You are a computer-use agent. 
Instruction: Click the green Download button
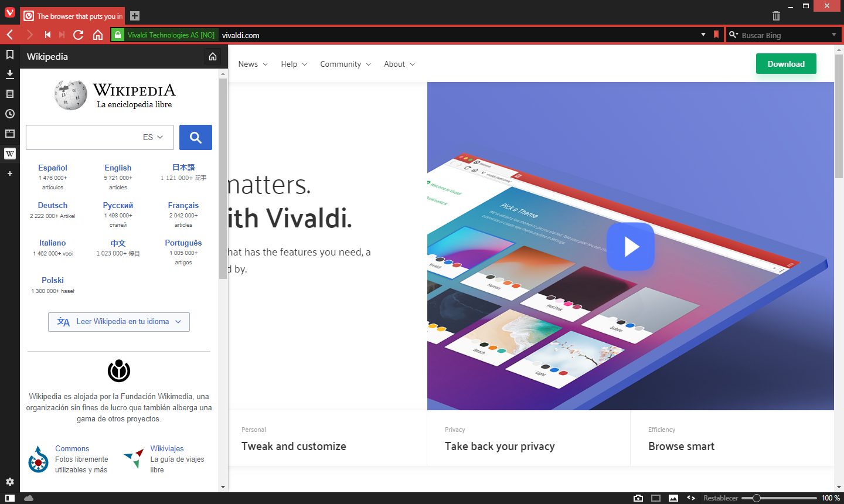(786, 64)
